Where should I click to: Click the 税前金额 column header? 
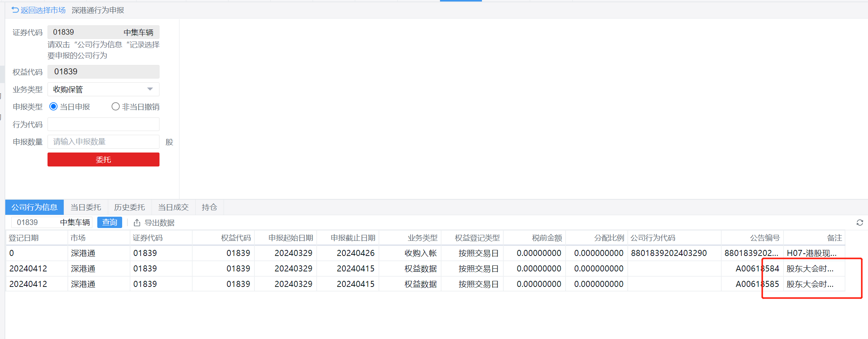click(x=535, y=238)
